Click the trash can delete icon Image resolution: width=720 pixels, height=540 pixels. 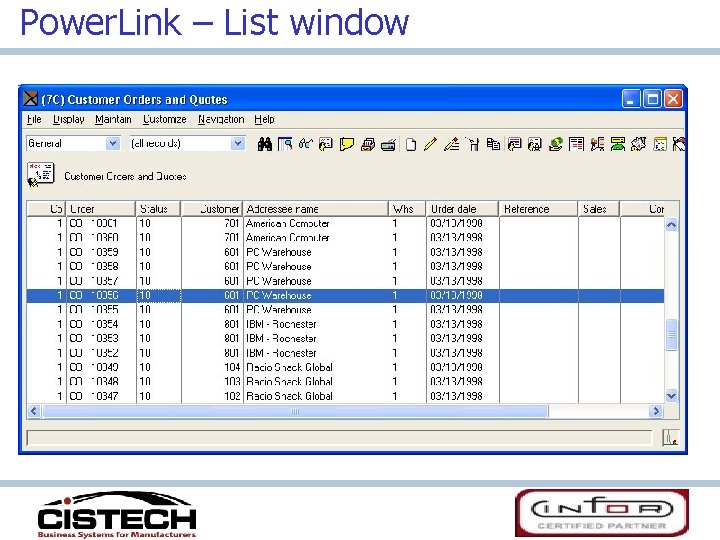coord(473,144)
